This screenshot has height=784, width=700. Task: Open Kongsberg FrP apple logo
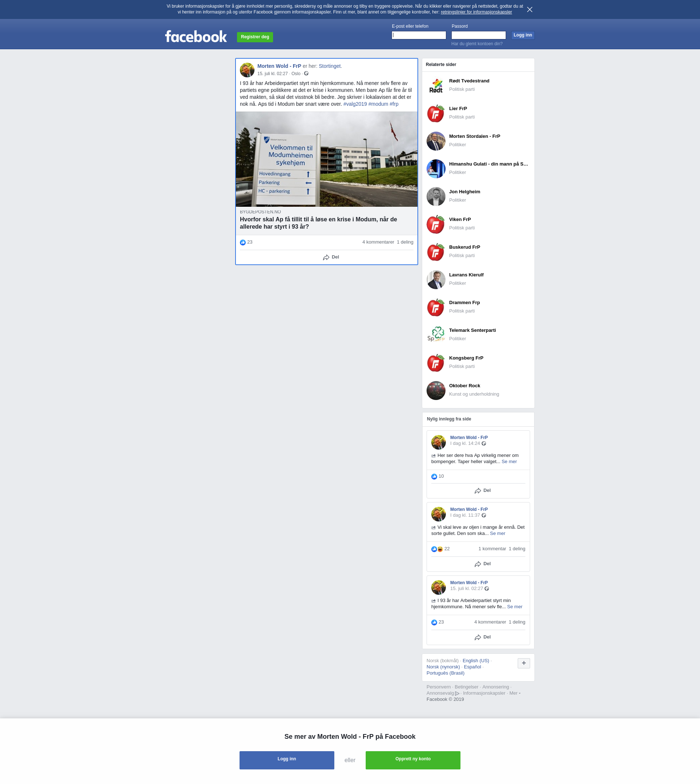(x=436, y=363)
